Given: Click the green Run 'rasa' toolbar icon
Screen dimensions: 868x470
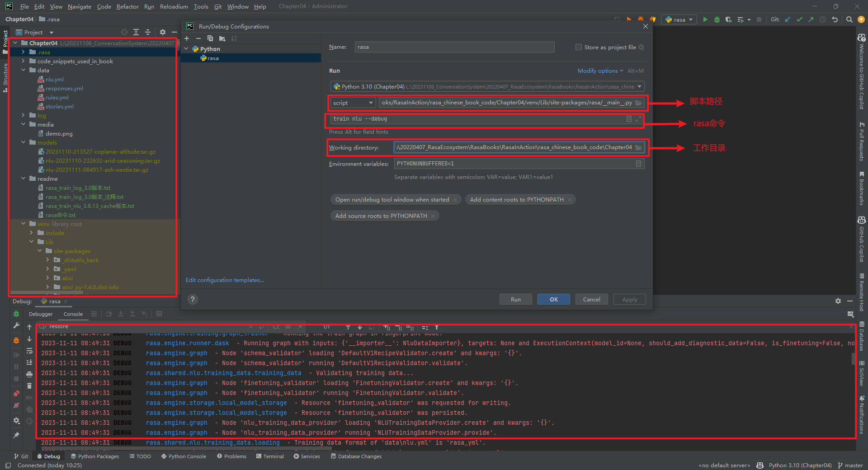Looking at the screenshot, I should tap(705, 19).
